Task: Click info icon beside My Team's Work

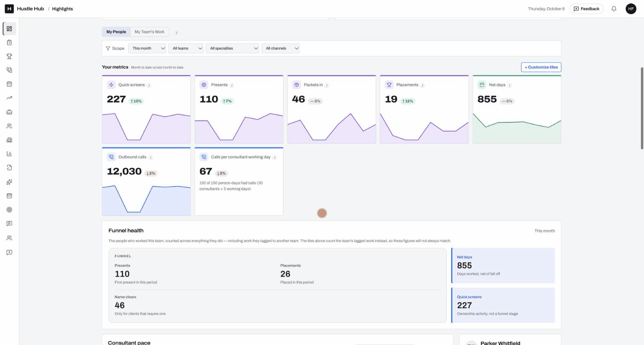Action: [176, 32]
